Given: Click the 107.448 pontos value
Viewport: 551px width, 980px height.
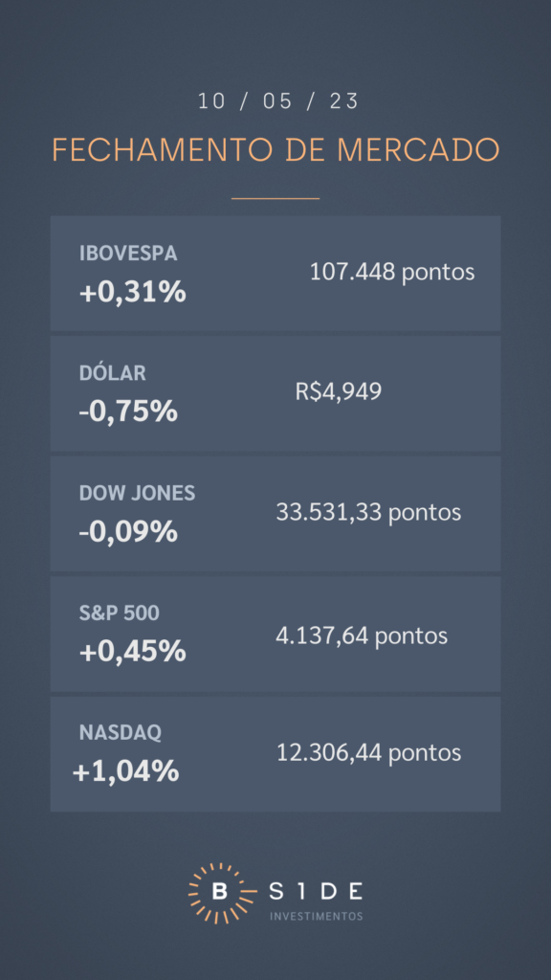Looking at the screenshot, I should coord(392,272).
